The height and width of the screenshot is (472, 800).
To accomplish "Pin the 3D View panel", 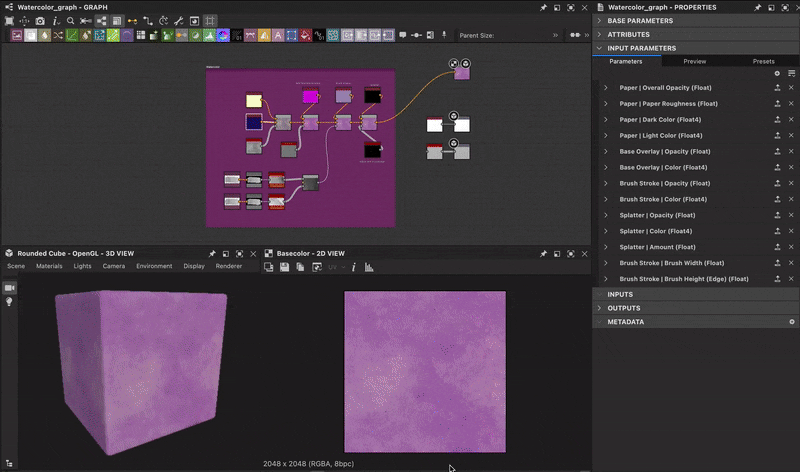I will click(x=212, y=254).
